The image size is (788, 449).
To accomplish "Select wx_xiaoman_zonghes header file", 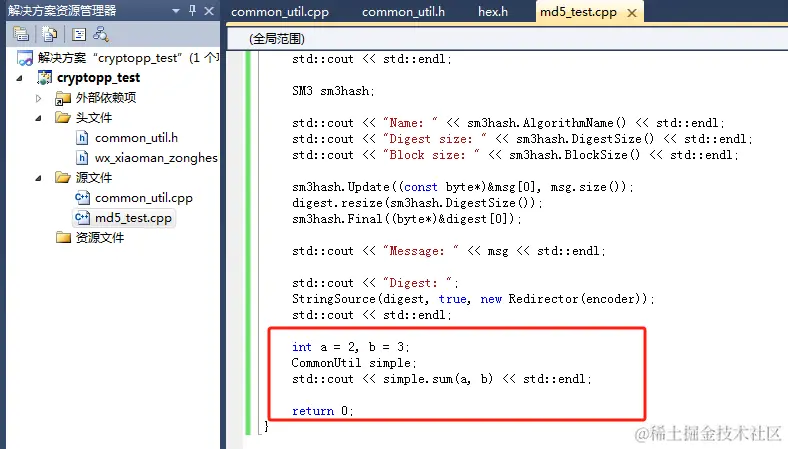I will point(156,158).
